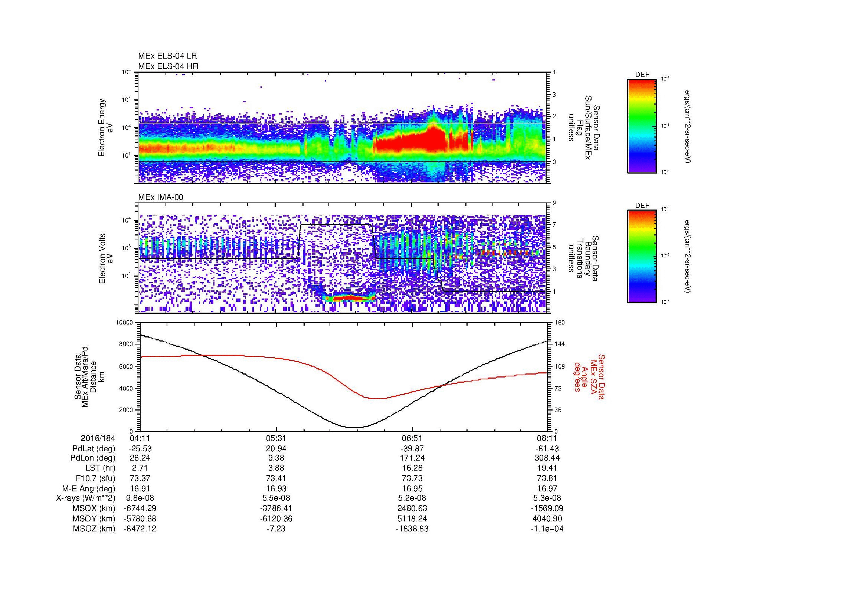Click the 'MEx IMA-00' panel title
Screen dimensions: 868x613
point(161,197)
